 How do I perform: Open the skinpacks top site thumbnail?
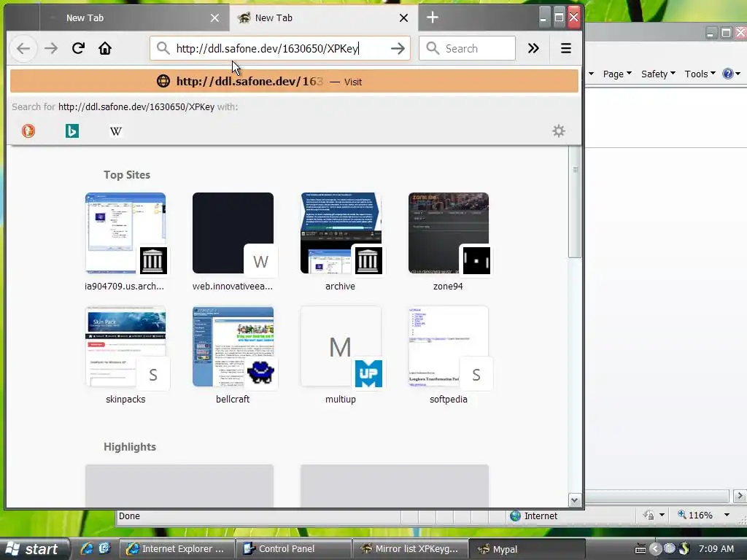[x=125, y=346]
